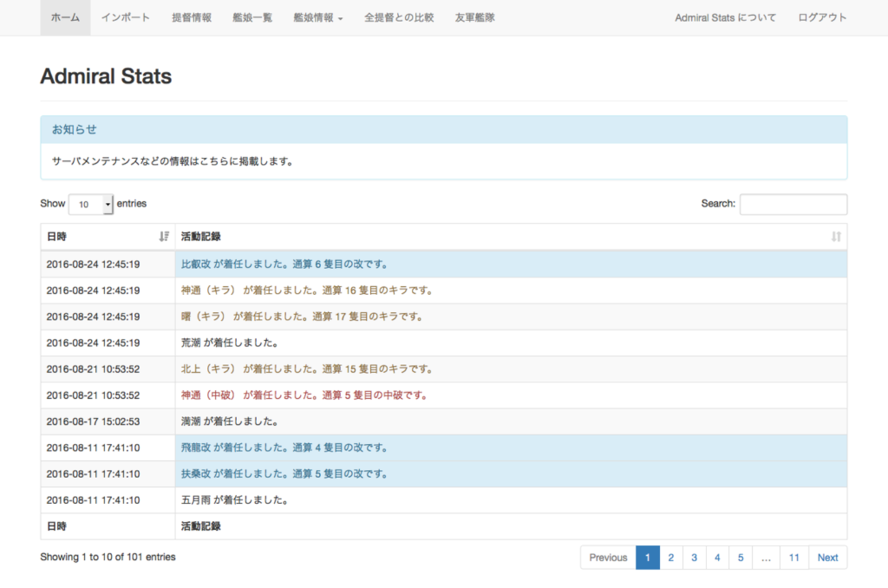Screen dimensions: 888x588
Task: Jump to page 11 in pagination
Action: click(x=794, y=558)
